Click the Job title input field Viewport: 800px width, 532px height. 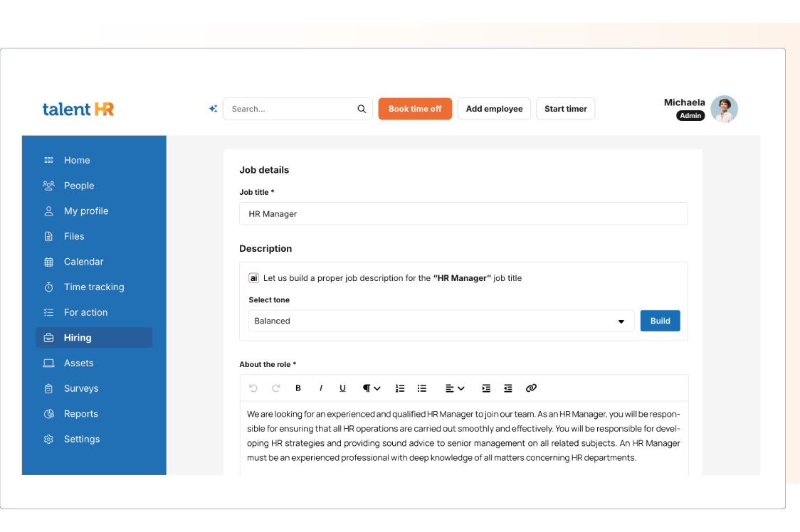click(x=463, y=214)
